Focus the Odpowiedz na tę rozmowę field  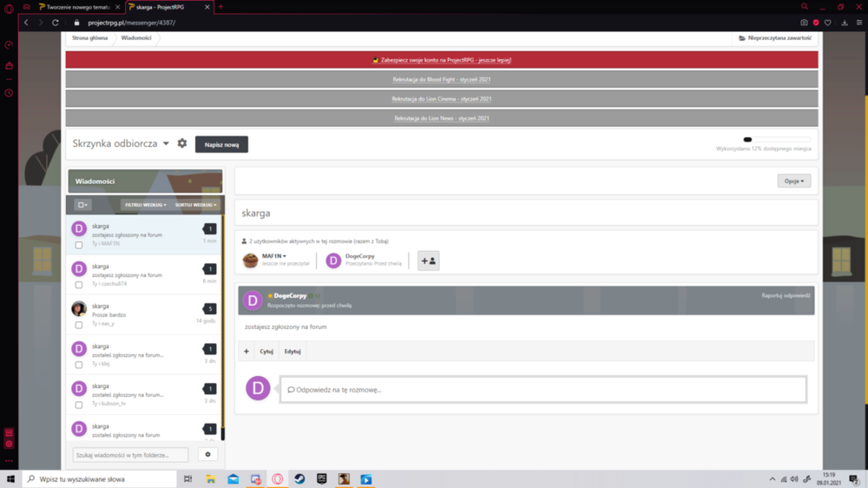(543, 389)
